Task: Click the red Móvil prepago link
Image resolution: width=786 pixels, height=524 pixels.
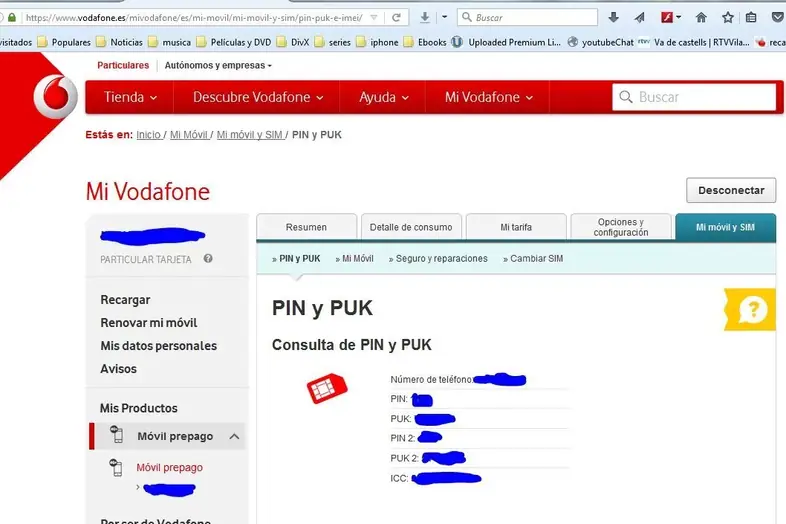Action: click(x=169, y=467)
